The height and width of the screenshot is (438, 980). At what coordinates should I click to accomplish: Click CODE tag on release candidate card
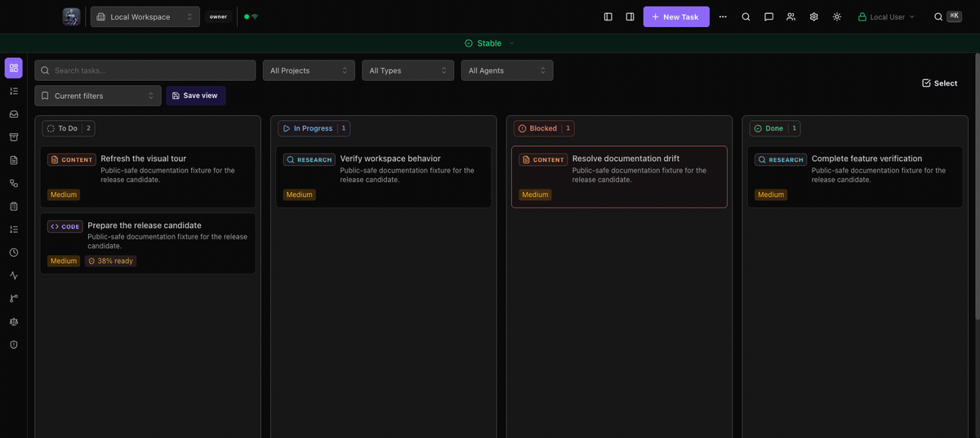coord(65,226)
